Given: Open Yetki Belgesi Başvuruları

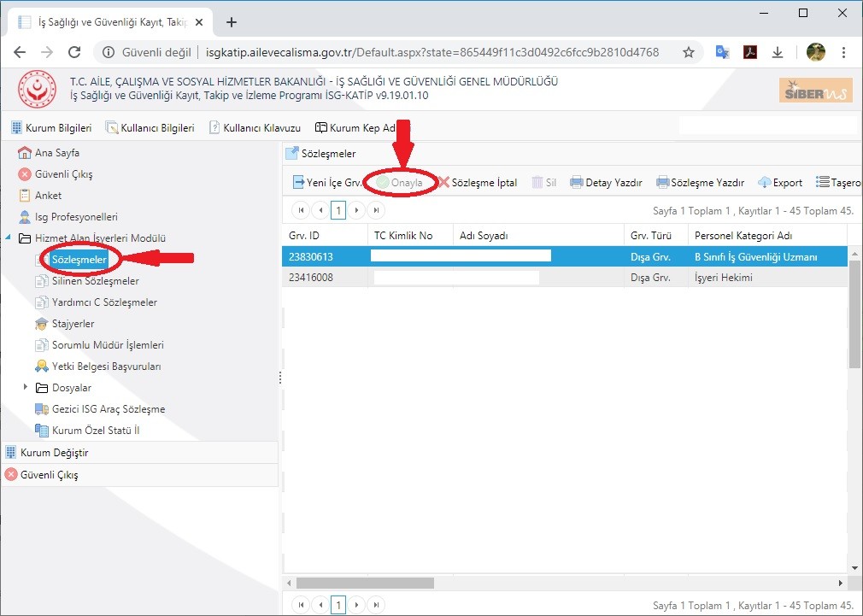Looking at the screenshot, I should [x=98, y=367].
